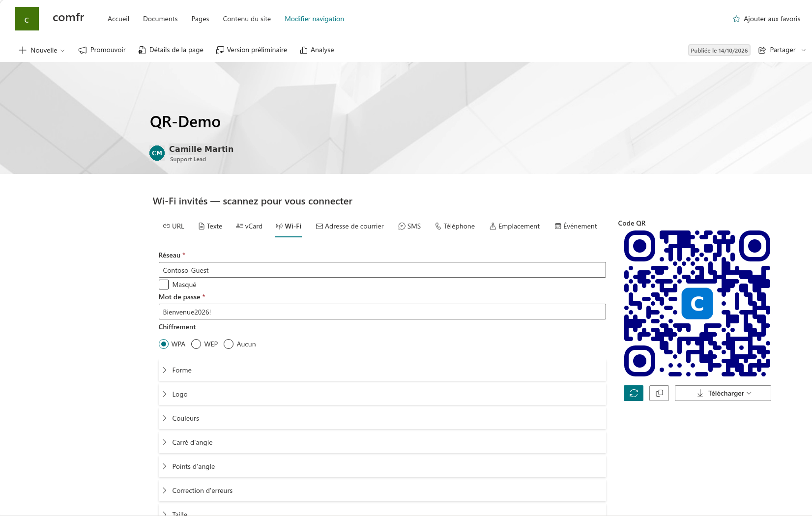812x516 pixels.
Task: Open the chevron next to Partager
Action: pyautogui.click(x=803, y=50)
